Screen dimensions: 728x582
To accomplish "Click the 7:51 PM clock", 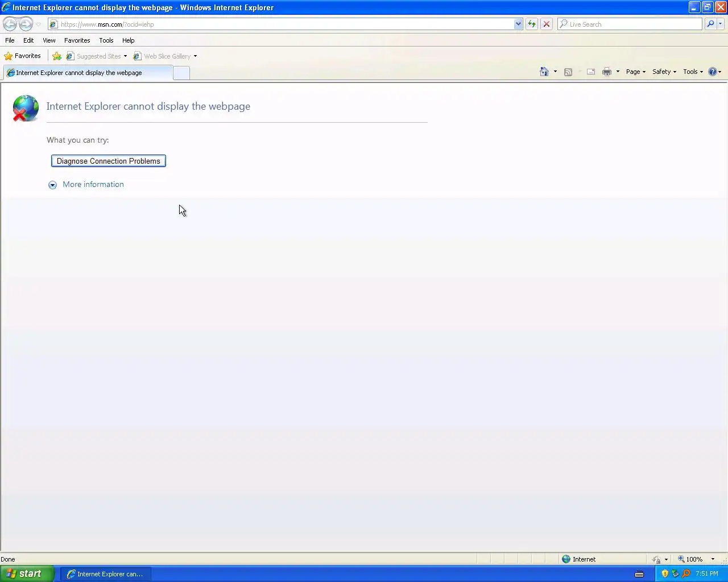I will coord(707,573).
